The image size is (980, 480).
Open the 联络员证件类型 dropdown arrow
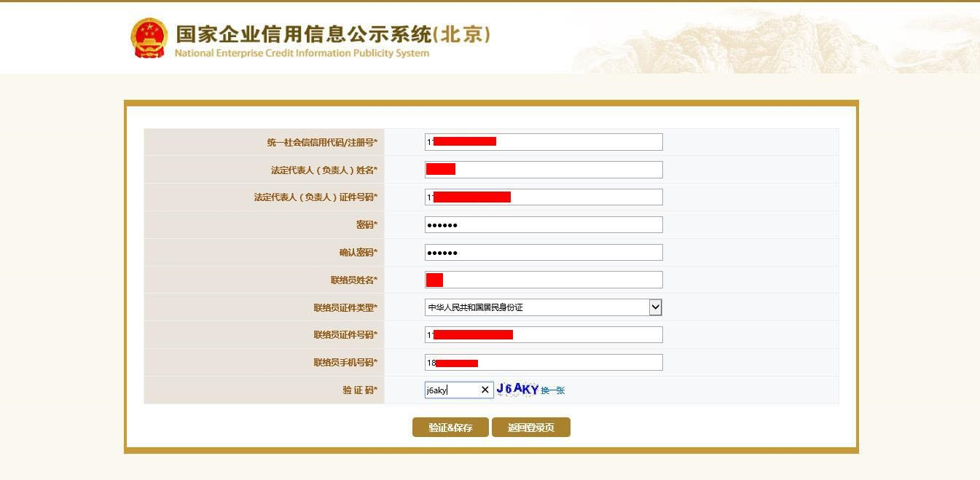pos(655,307)
